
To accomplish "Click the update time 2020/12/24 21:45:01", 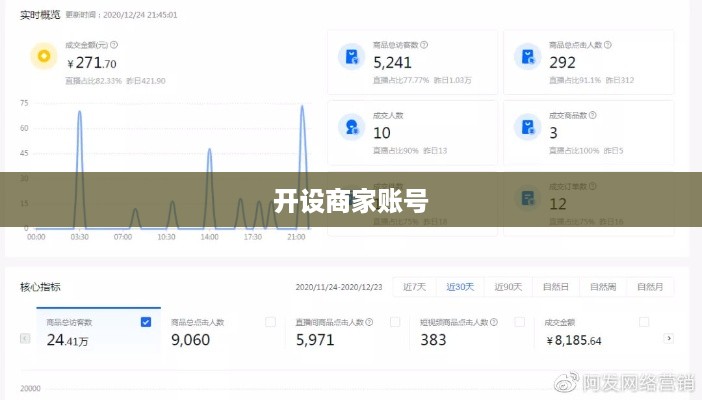I will pos(140,15).
